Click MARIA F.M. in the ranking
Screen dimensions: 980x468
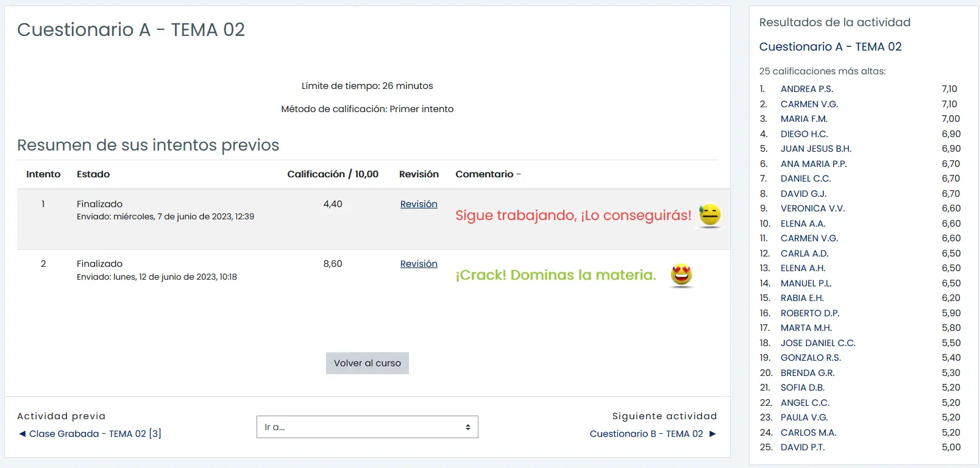tap(804, 119)
